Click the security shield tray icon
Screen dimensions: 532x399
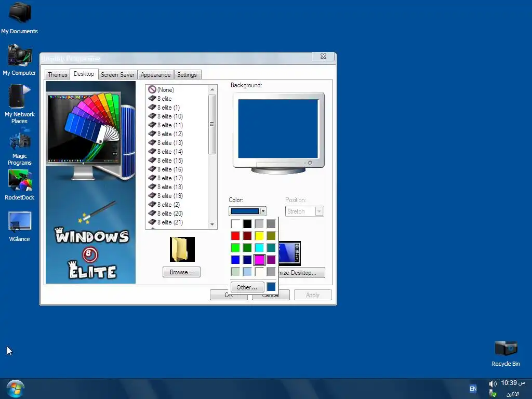pyautogui.click(x=493, y=394)
